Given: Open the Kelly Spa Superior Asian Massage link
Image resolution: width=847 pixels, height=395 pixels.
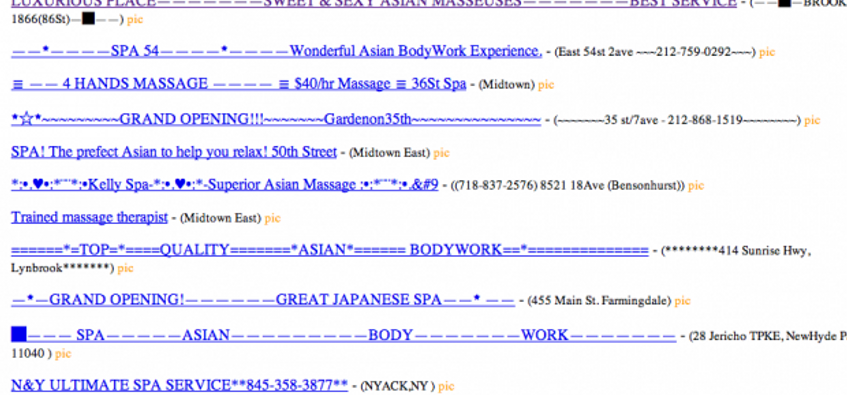Looking at the screenshot, I should pos(225,185).
